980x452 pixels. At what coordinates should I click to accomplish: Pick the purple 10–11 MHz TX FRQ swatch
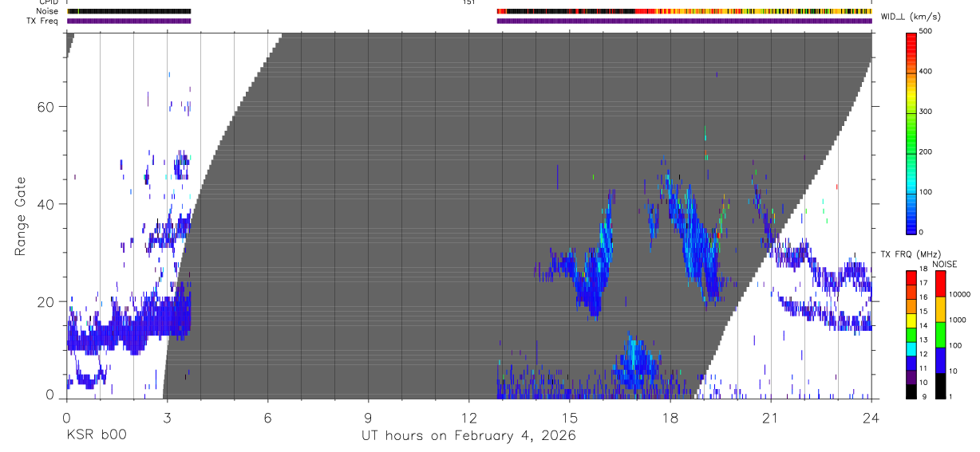(x=911, y=377)
